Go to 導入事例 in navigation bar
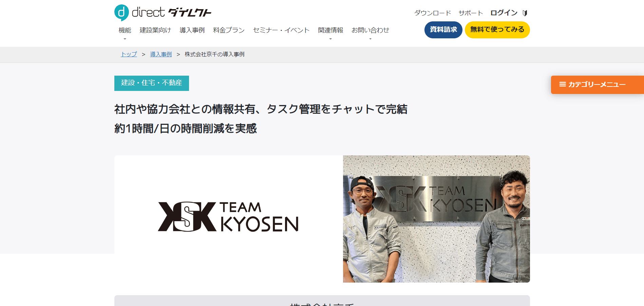The width and height of the screenshot is (644, 306). [x=192, y=30]
